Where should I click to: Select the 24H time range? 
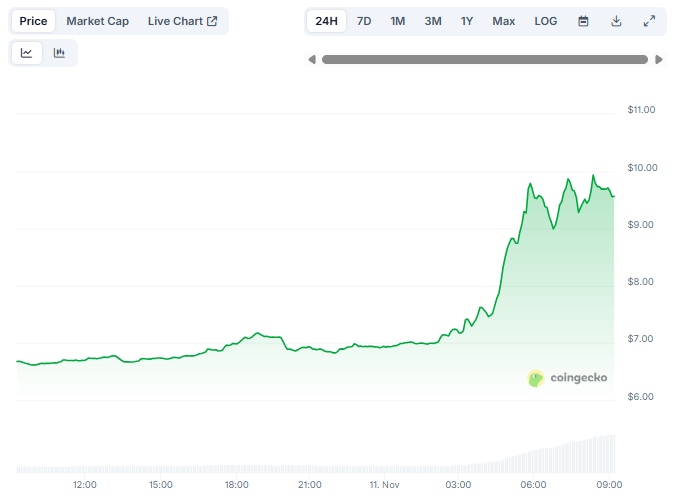pos(326,21)
